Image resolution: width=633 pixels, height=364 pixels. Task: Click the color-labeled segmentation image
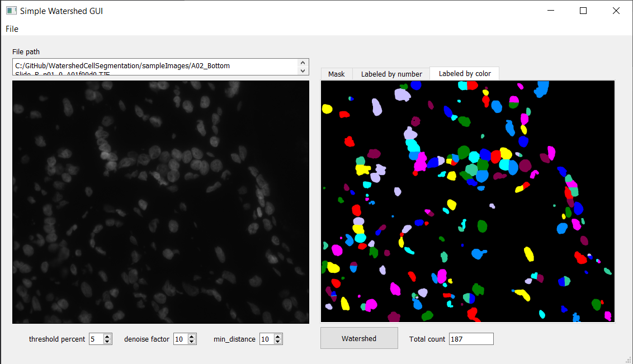(x=467, y=201)
